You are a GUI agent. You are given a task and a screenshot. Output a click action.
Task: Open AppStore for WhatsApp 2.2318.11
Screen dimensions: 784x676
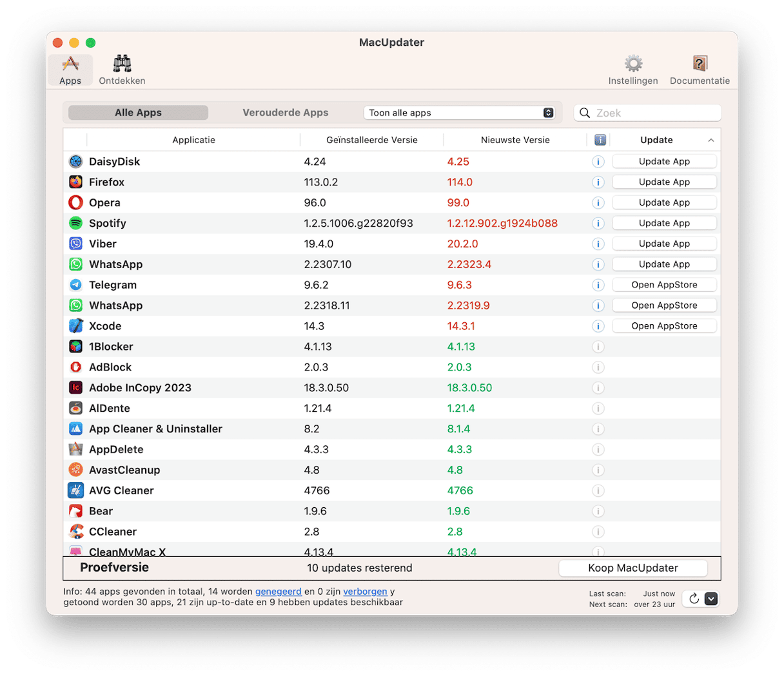(x=664, y=305)
